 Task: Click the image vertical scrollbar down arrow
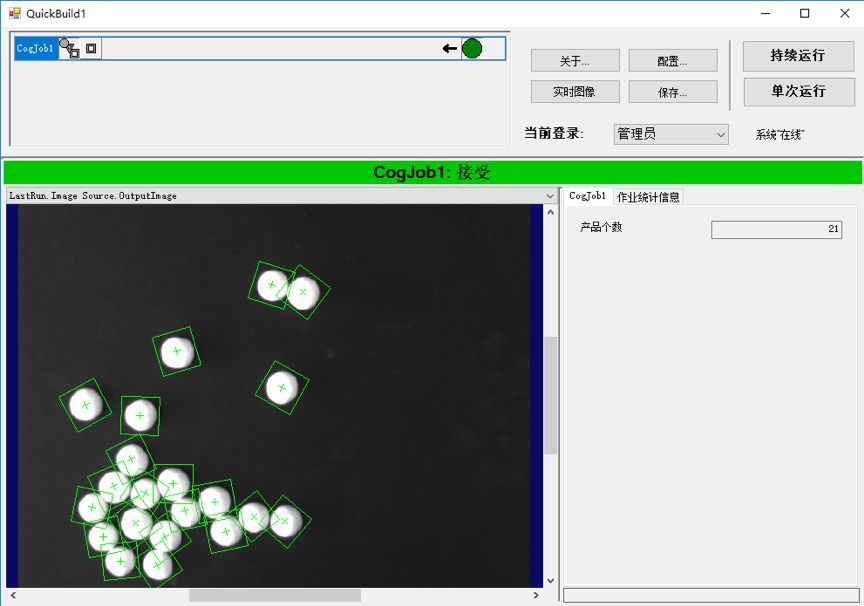tap(550, 581)
